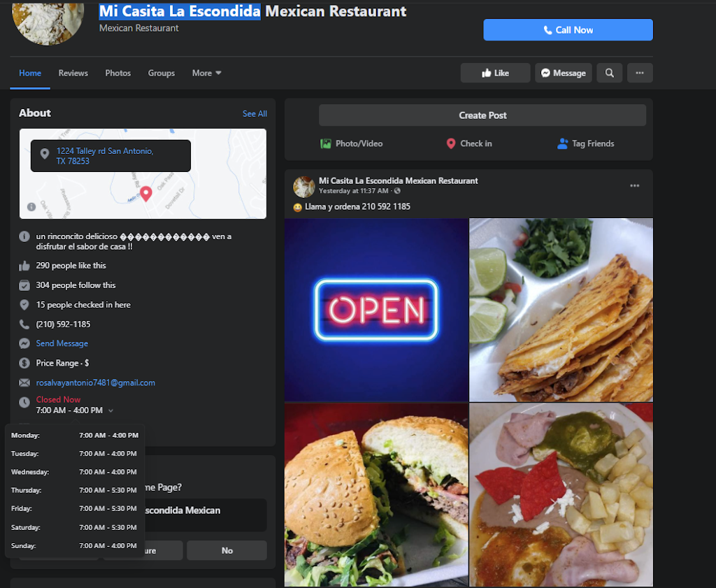Open the neon OPEN sign photo
Viewport: 716px width, 588px height.
[376, 310]
